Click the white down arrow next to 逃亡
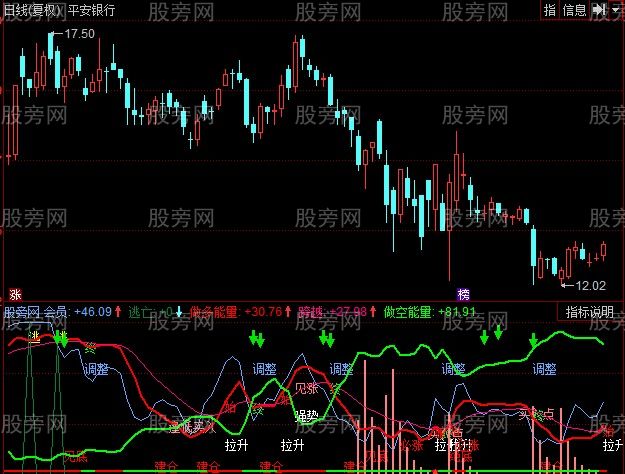625x474 pixels. (x=180, y=311)
